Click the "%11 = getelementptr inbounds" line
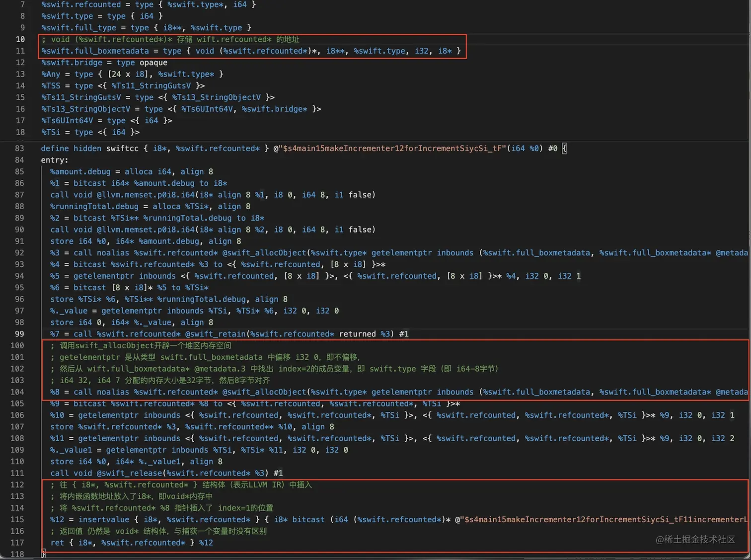The image size is (751, 560). click(392, 438)
